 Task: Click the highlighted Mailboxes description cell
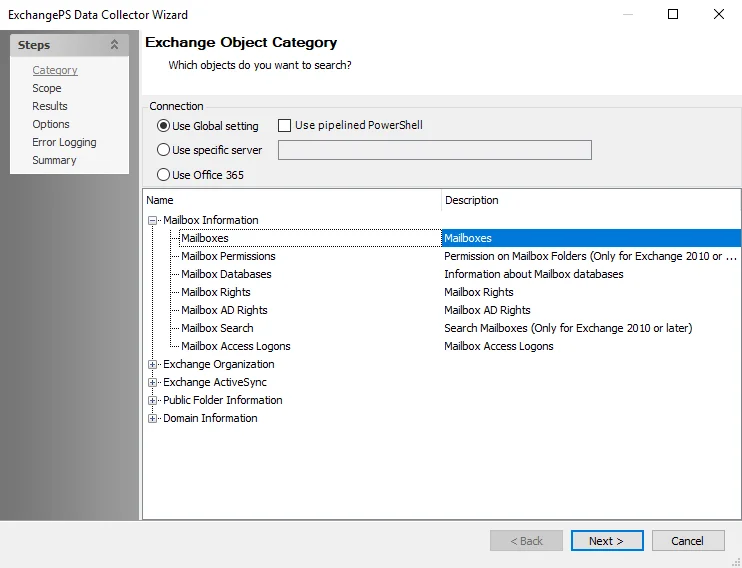(591, 238)
